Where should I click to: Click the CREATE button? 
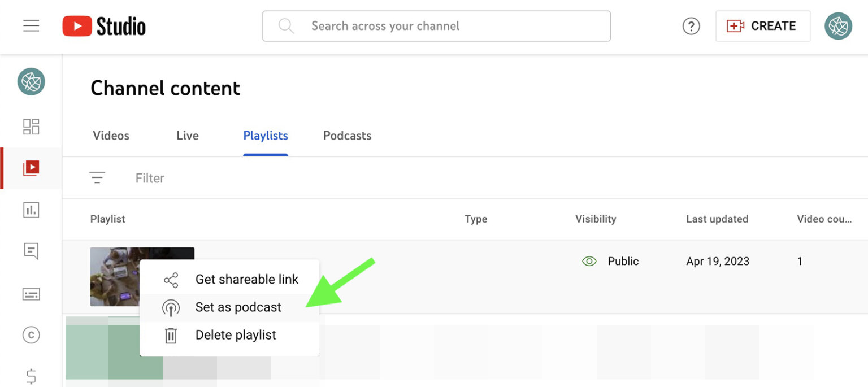(x=763, y=25)
